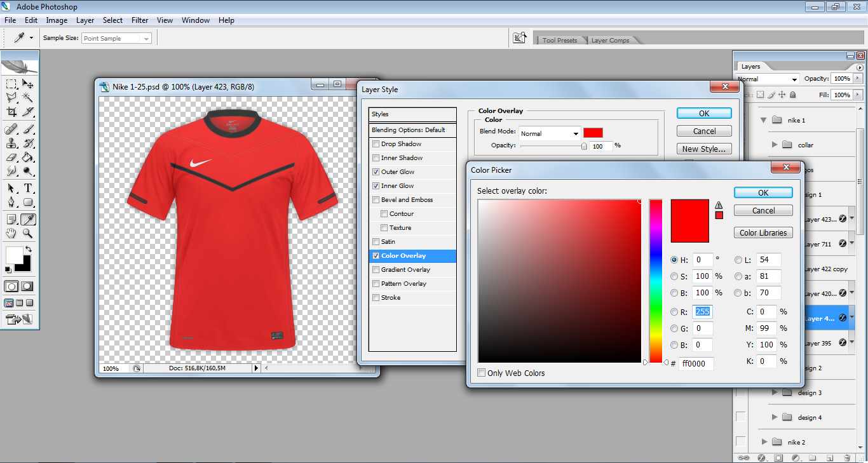Viewport: 868px width, 463px height.
Task: Delete layer with Layers panel trash icon
Action: click(847, 457)
